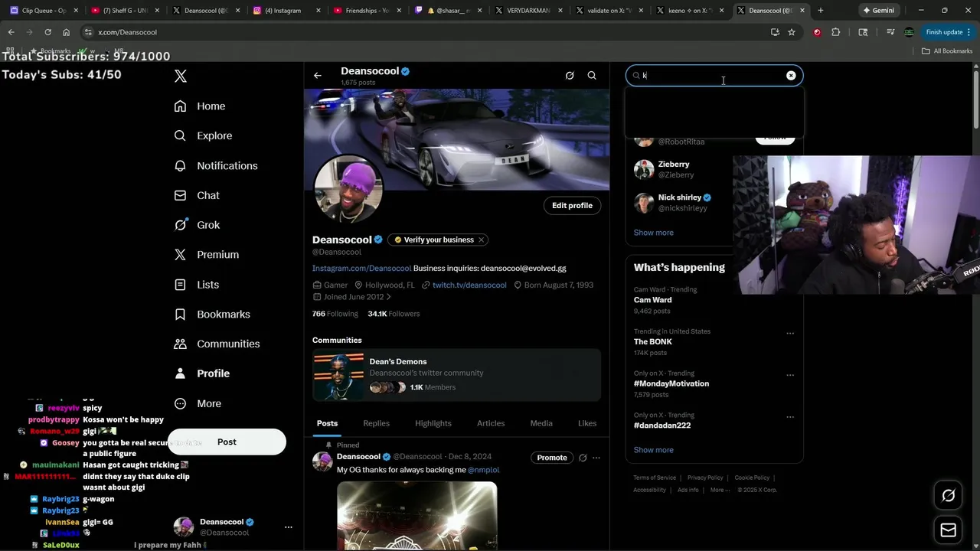Click the back arrow on profile header

318,76
